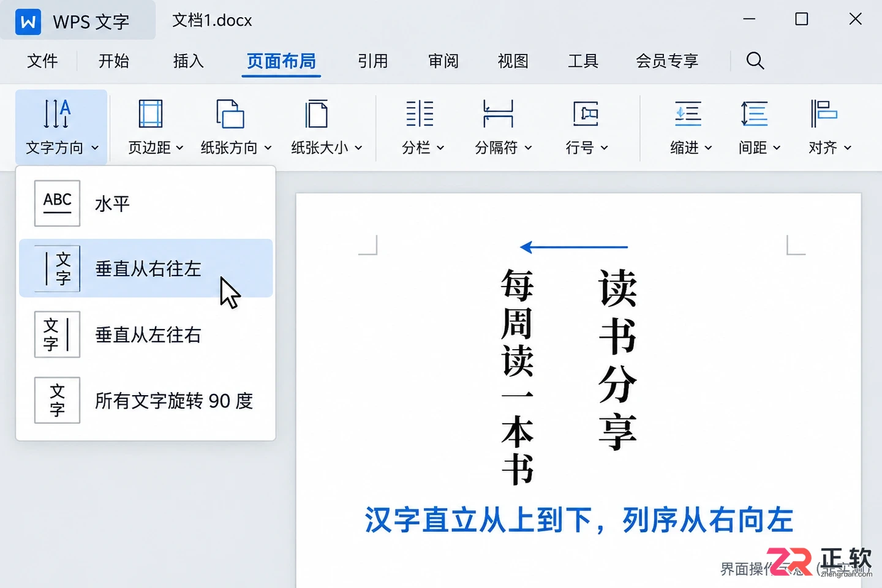Viewport: 882px width, 588px height.
Task: Click the 行号 line numbers icon
Action: point(586,114)
